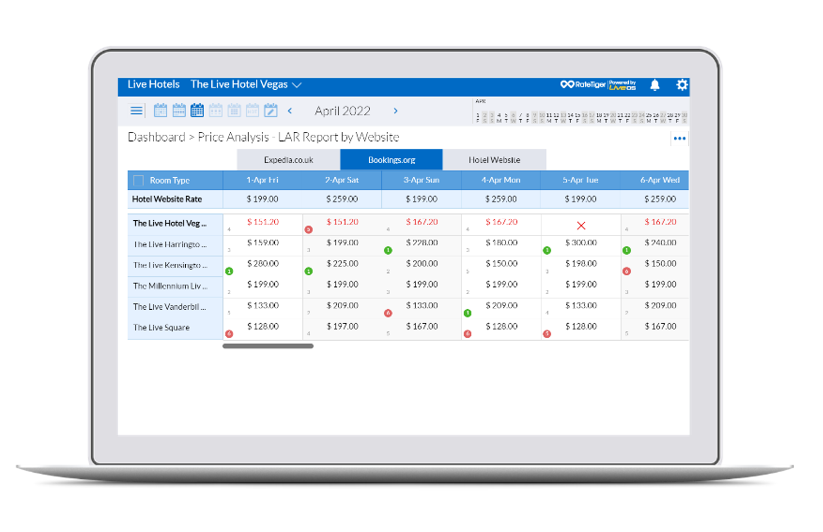Click the red badge beside Live Square $128.00 on 1-Apr
Viewport: 823px width, 532px height.
point(229,334)
